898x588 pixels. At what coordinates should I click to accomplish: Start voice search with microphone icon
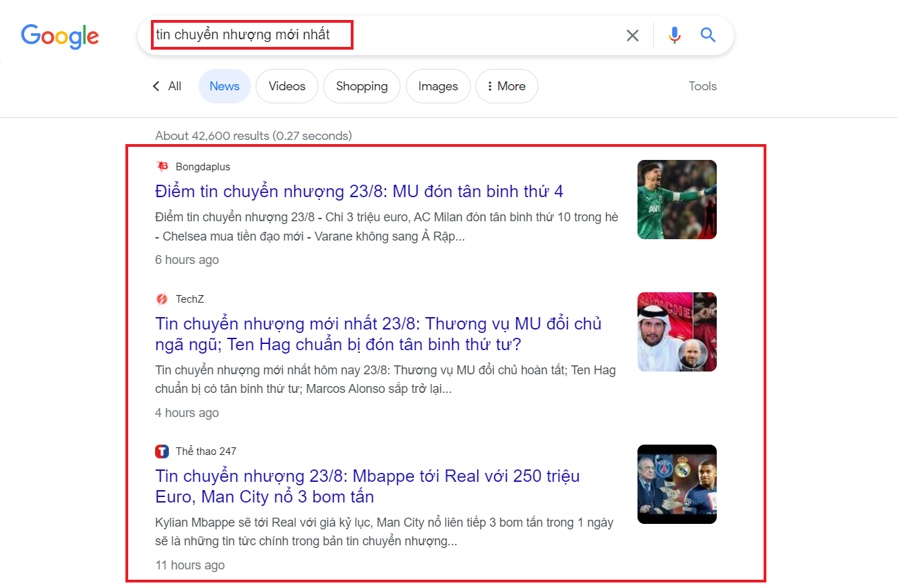point(674,35)
